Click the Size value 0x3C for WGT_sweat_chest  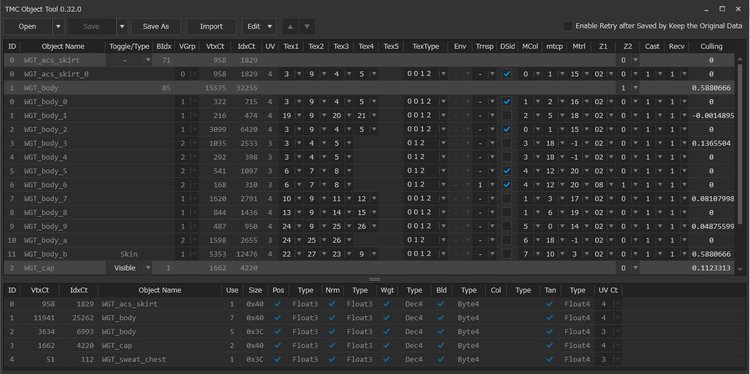pos(255,359)
